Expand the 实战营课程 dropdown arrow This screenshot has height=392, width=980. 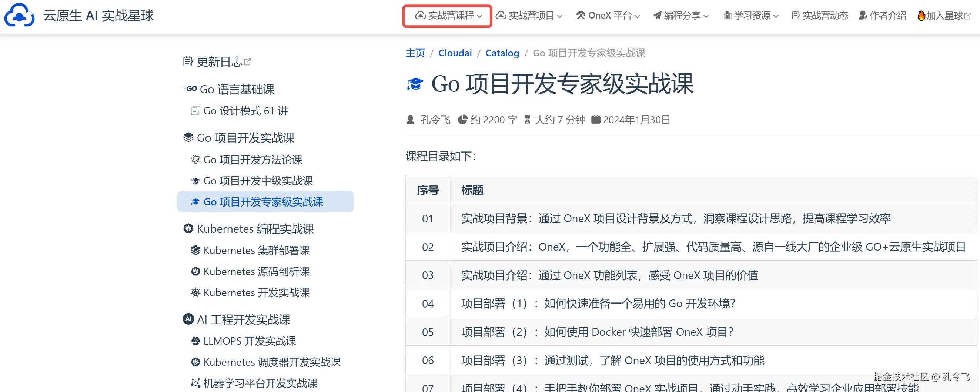click(x=479, y=16)
